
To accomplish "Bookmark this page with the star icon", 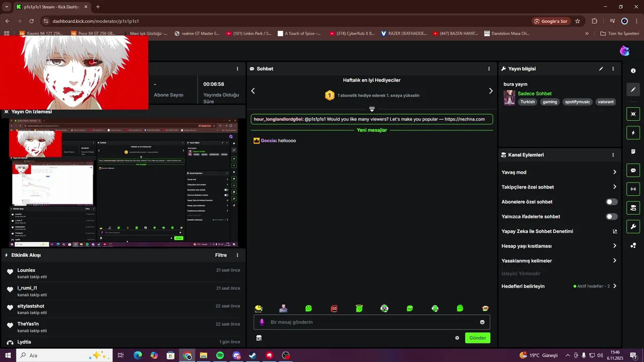I will pos(578,21).
